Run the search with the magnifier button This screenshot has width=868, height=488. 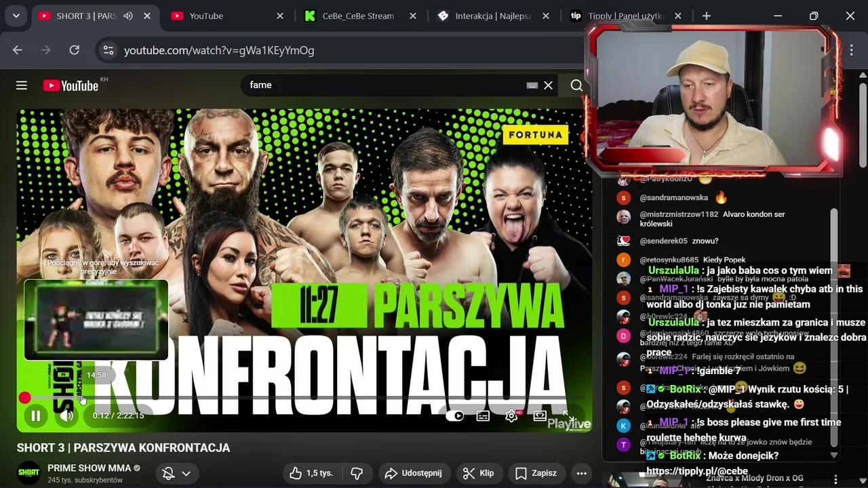(x=576, y=85)
